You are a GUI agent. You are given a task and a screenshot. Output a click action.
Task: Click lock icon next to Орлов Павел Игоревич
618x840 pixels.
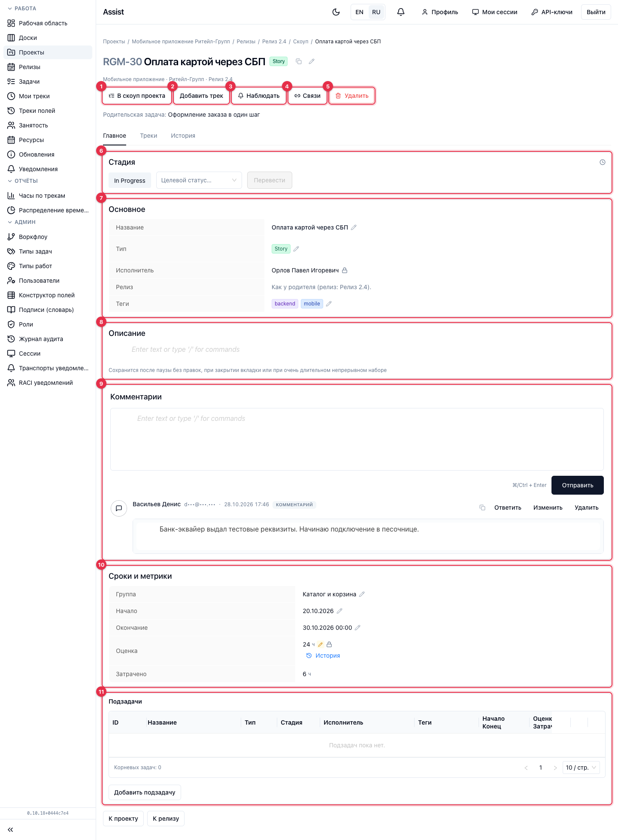[345, 270]
